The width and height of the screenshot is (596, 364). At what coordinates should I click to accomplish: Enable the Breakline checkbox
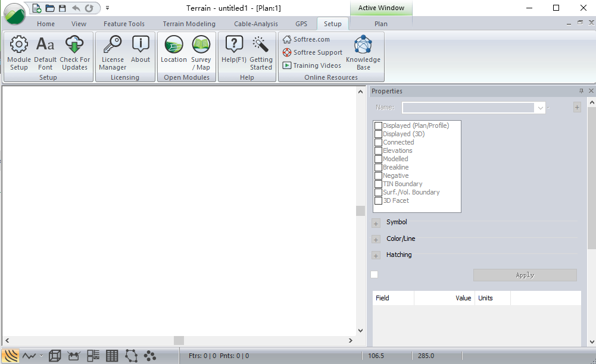pyautogui.click(x=378, y=168)
